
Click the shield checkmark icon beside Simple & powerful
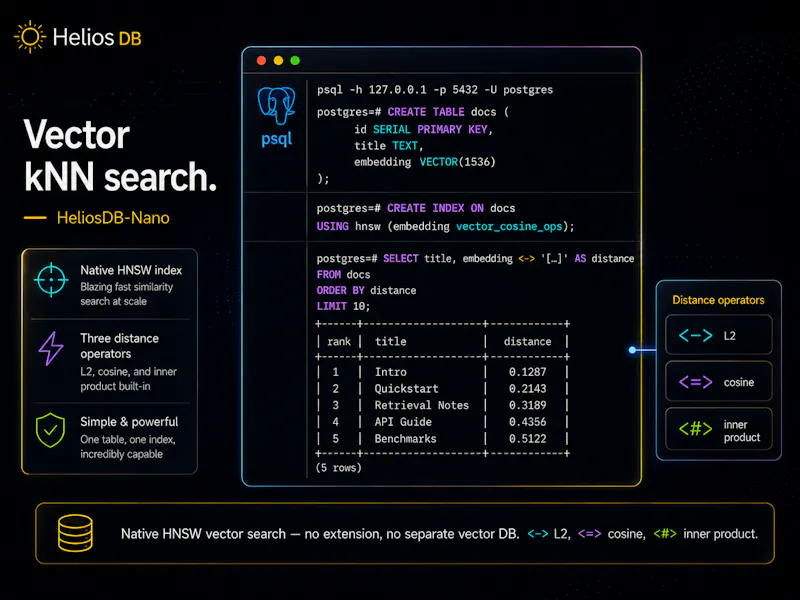pos(51,430)
